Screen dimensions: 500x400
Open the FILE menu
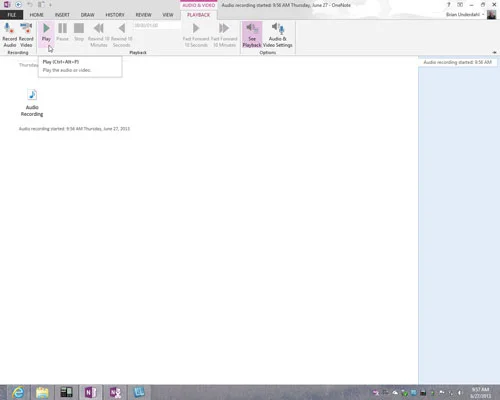pyautogui.click(x=12, y=15)
